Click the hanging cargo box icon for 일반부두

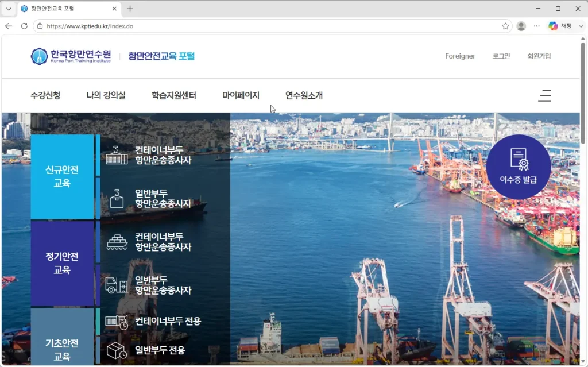click(117, 199)
